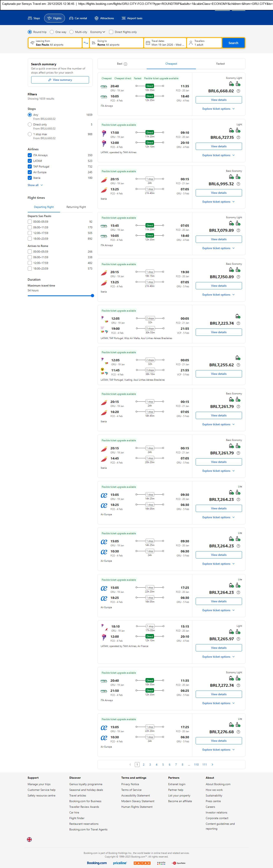Click the Airport taxis icon
Image resolution: width=273 pixels, height=868 pixels.
click(123, 18)
